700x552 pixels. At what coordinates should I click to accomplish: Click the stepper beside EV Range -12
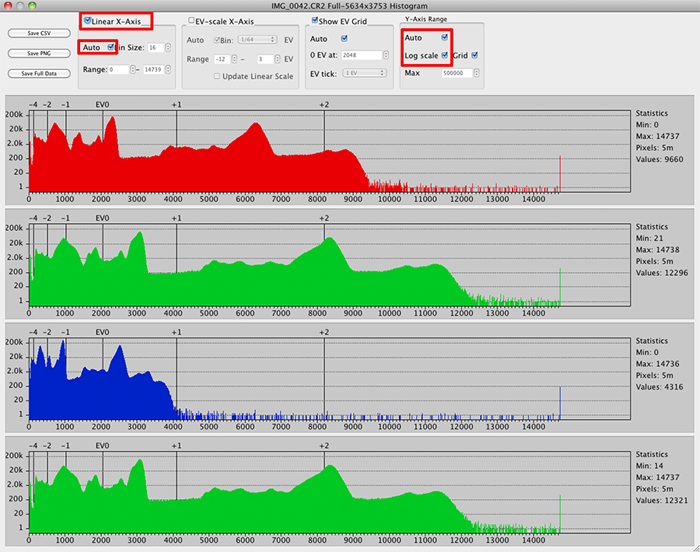(234, 59)
